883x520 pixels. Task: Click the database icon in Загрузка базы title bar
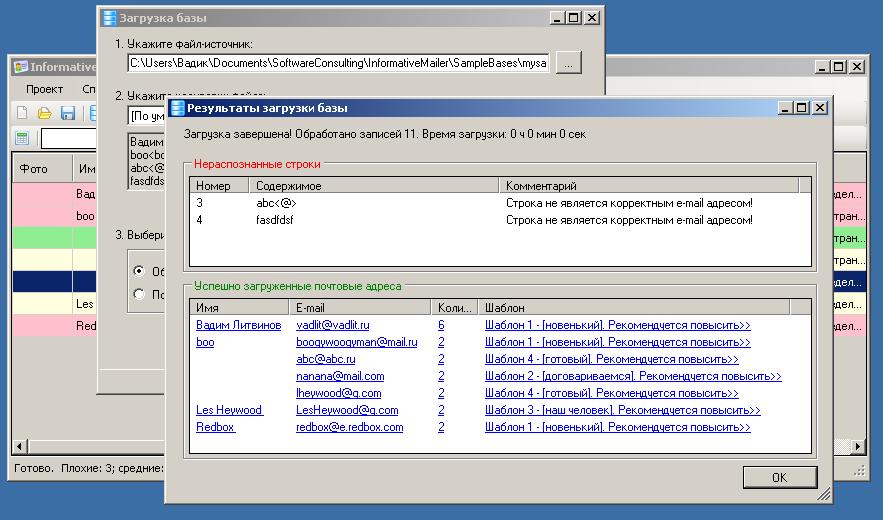pos(109,18)
